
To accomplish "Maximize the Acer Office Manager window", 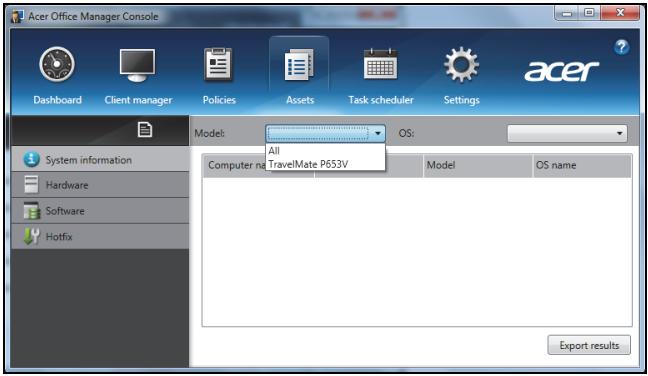I will tap(589, 13).
